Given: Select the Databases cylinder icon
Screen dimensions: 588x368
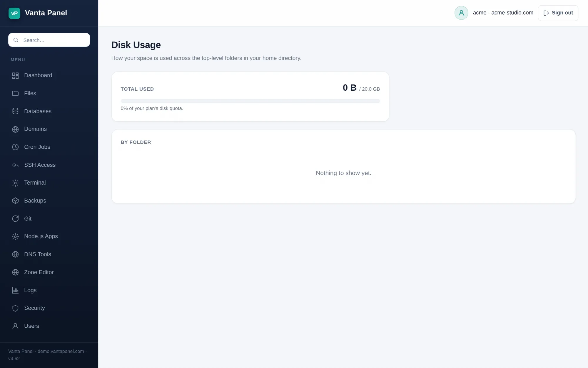Looking at the screenshot, I should click(x=15, y=111).
